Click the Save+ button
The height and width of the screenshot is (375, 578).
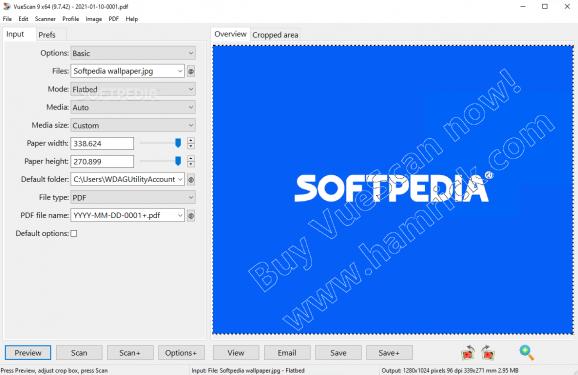pyautogui.click(x=389, y=353)
